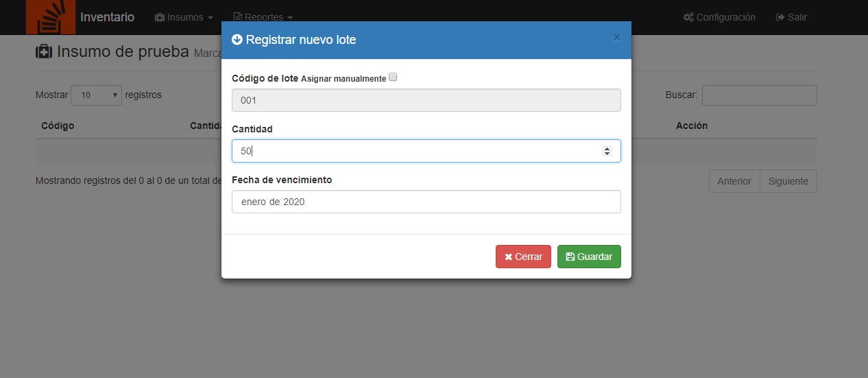This screenshot has width=868, height=378.
Task: Click the green Guardar button
Action: [x=589, y=257]
